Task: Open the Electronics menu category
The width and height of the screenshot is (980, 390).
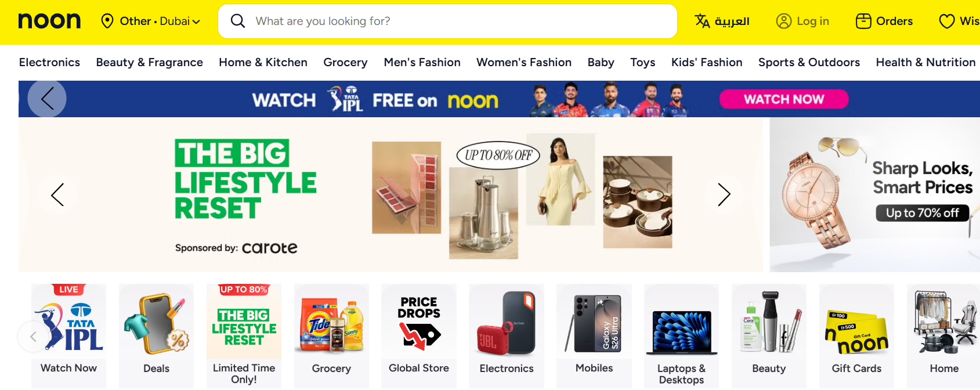Action: (49, 62)
